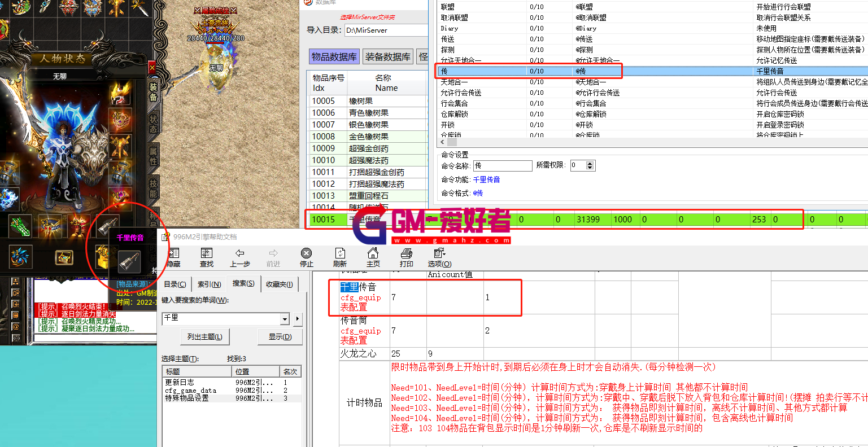The image size is (868, 447).
Task: Expand the search keyword dropdown containing 千里
Action: (x=285, y=319)
